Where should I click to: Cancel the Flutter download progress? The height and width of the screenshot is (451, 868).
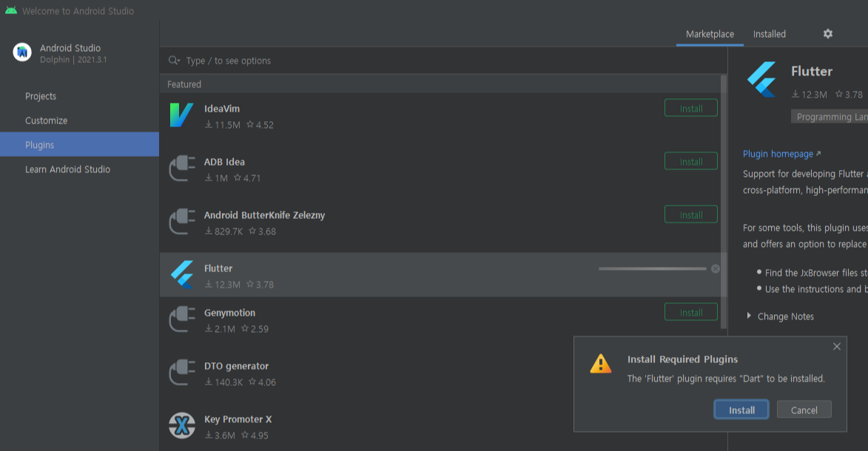pyautogui.click(x=716, y=268)
